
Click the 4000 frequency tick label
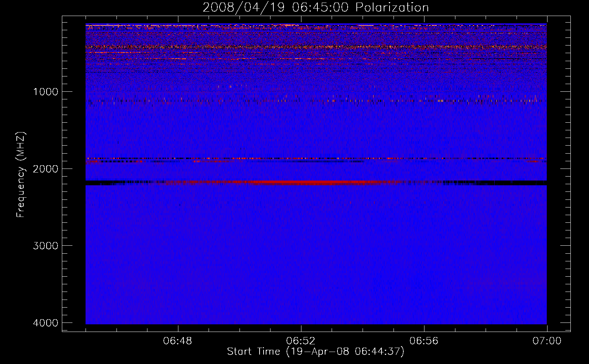click(x=46, y=323)
